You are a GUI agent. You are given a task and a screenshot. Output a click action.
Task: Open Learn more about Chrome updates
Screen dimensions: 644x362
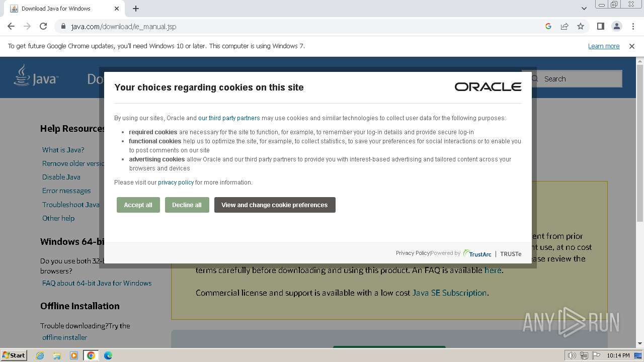[x=604, y=46]
